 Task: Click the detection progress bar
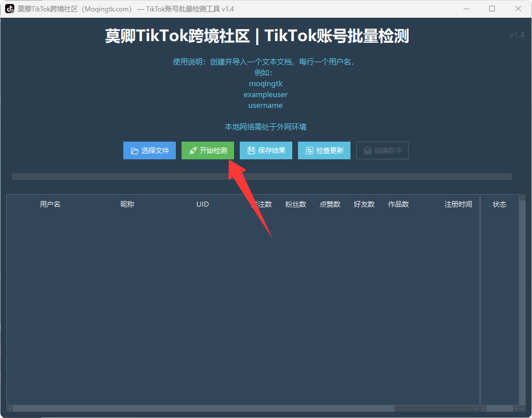pyautogui.click(x=261, y=176)
